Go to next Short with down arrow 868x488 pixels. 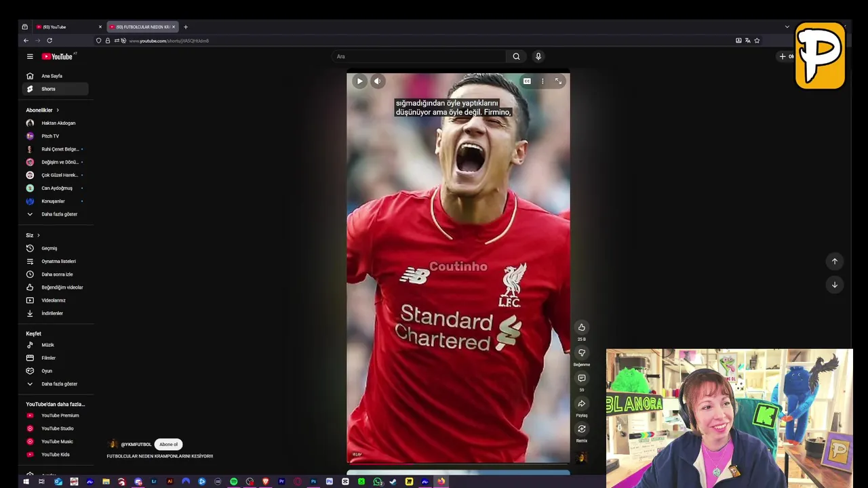tap(835, 285)
